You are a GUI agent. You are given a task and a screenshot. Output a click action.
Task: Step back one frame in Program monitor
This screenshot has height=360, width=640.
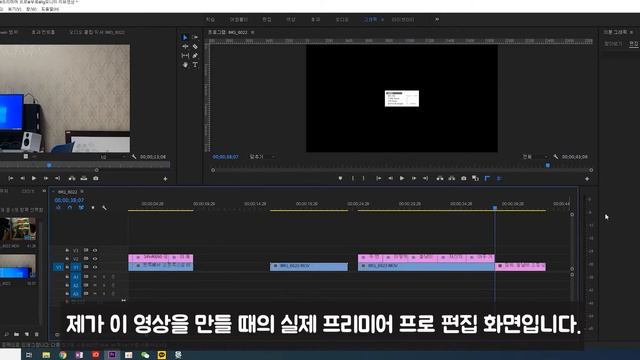390,178
